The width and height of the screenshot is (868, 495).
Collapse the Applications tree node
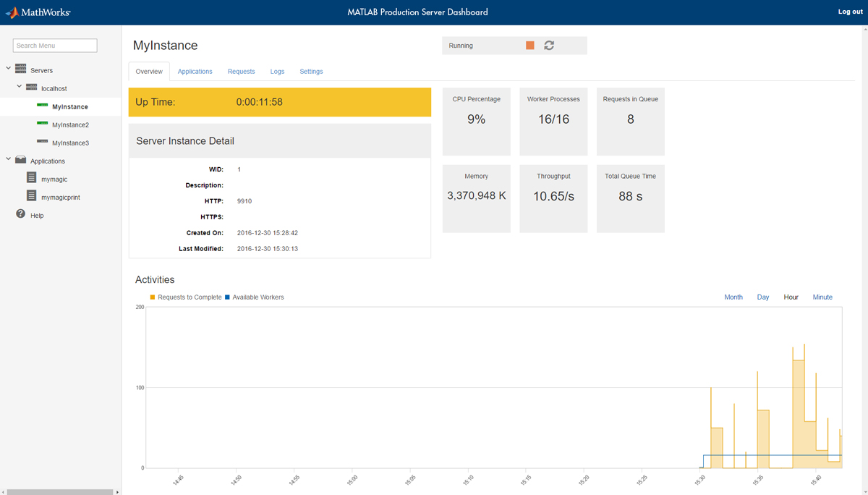click(x=8, y=159)
